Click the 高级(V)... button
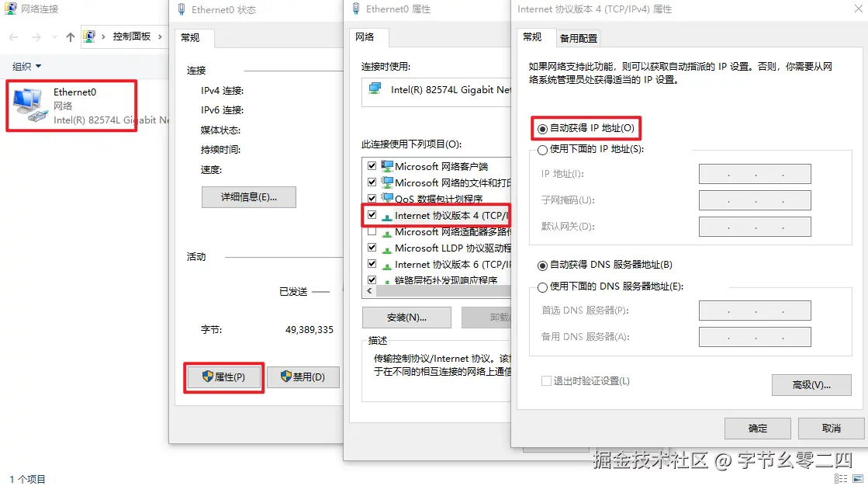Viewport: 868px width, 486px height. (811, 384)
